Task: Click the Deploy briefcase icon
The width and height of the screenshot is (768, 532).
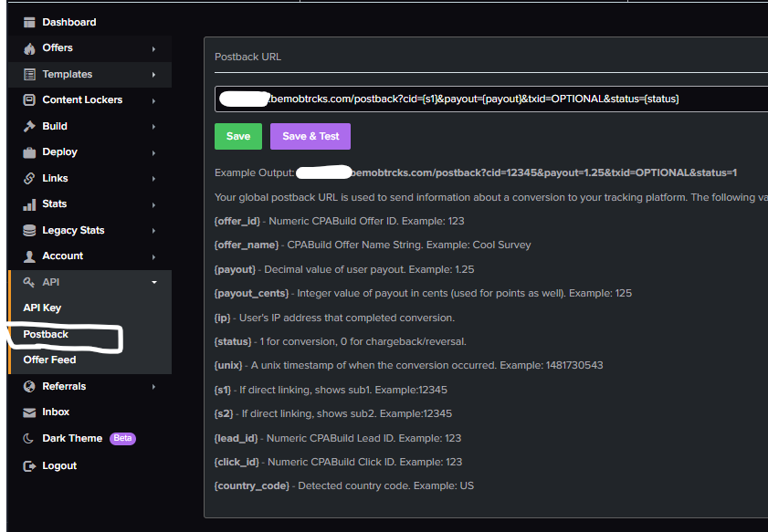Action: click(x=29, y=152)
